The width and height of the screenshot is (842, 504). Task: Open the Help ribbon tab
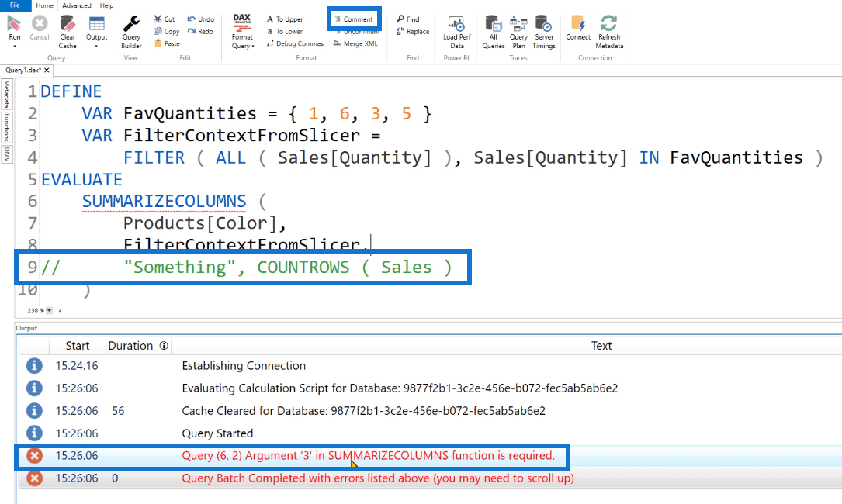pos(107,5)
